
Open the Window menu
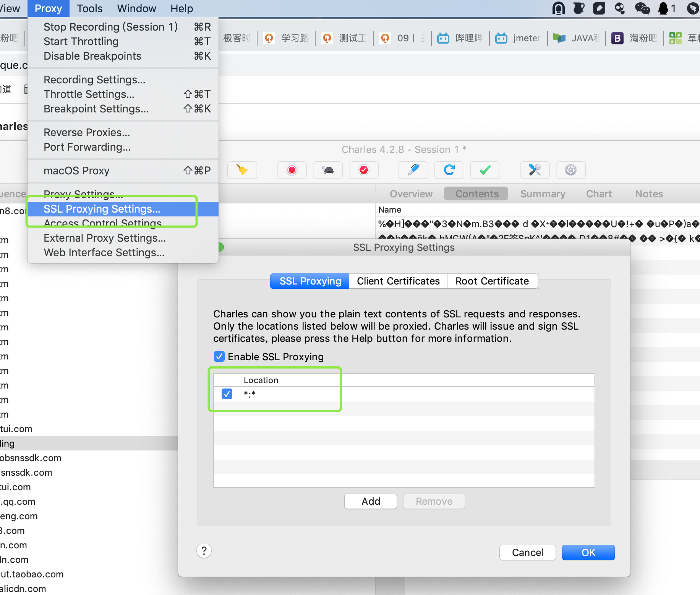pos(136,8)
